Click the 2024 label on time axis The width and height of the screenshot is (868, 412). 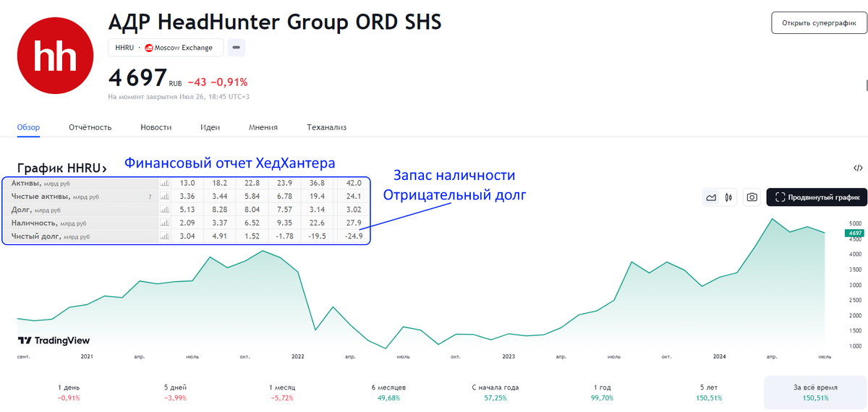(719, 356)
